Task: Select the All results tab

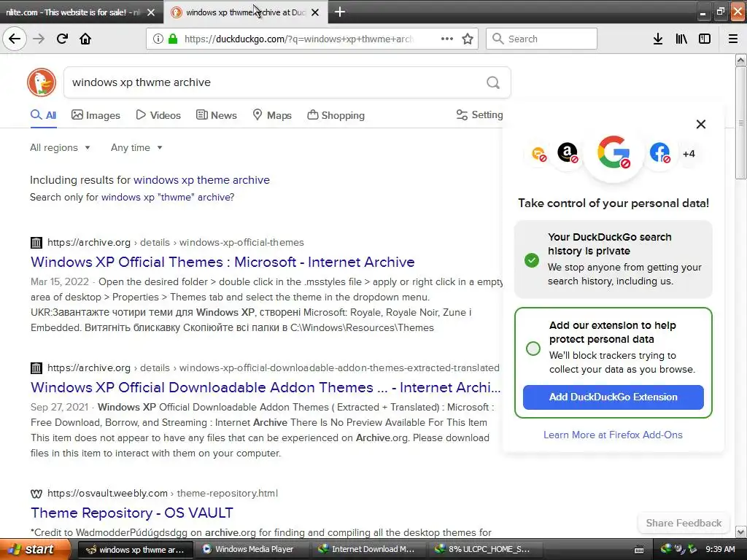Action: 43,115
